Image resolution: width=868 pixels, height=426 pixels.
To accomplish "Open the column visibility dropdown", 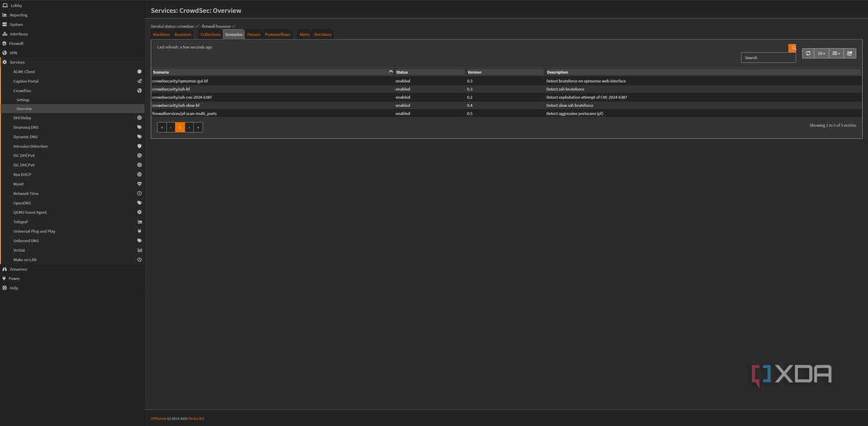I will tap(836, 53).
